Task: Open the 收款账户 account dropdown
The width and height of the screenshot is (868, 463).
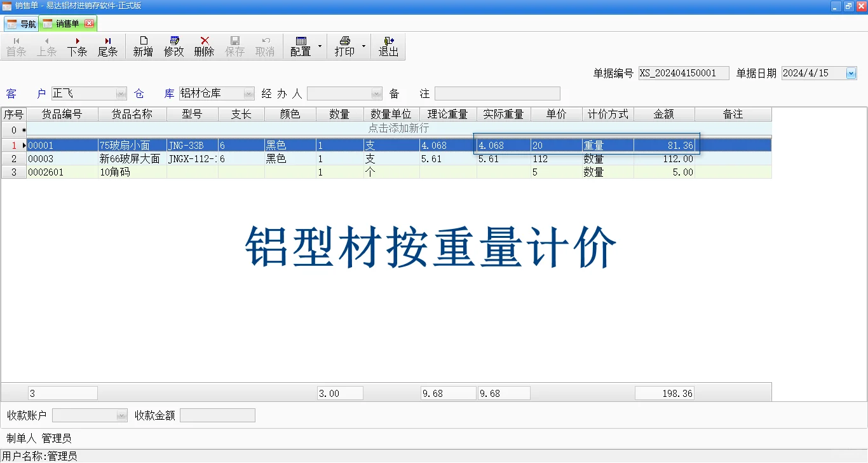Action: 121,415
